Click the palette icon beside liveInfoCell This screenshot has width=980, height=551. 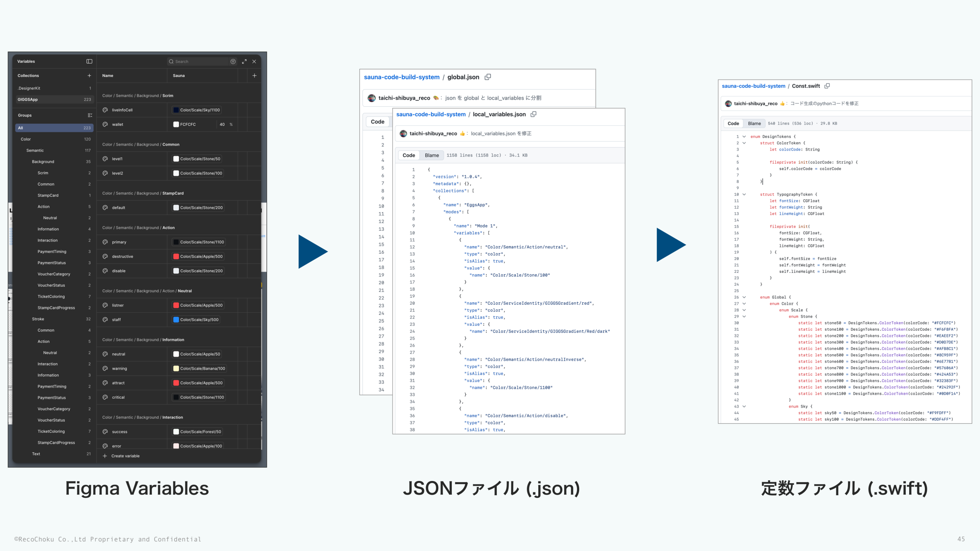tap(105, 110)
